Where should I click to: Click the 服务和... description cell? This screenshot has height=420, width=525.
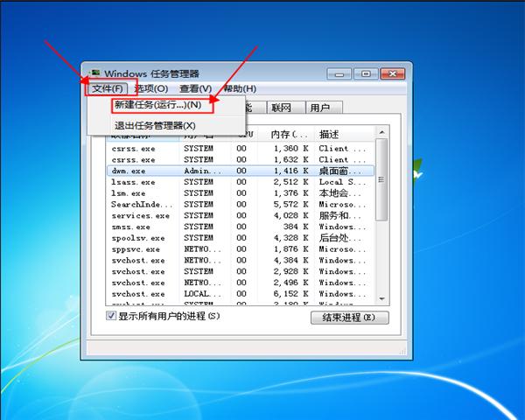pyautogui.click(x=339, y=215)
